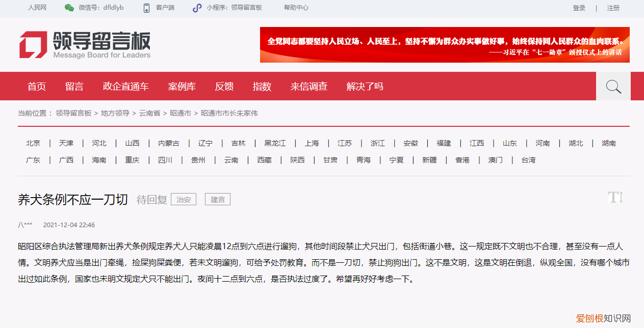Select the 云南 province link
Screen dimensions: 644x328
click(x=231, y=159)
